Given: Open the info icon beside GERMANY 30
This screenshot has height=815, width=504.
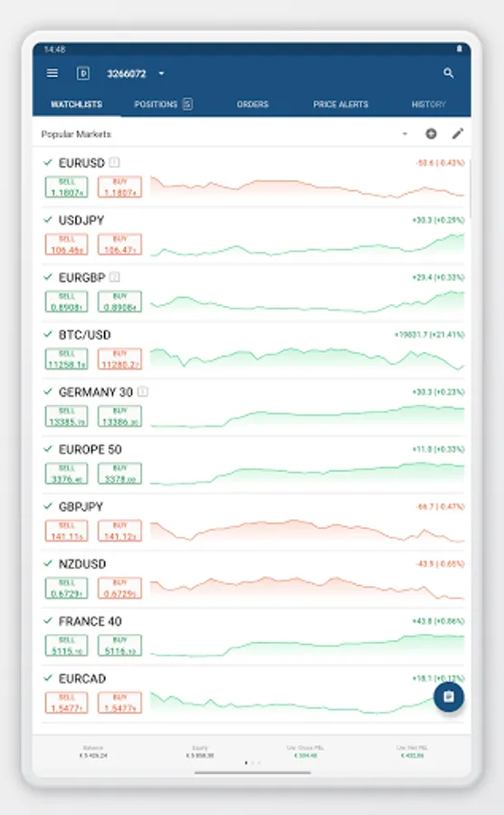Looking at the screenshot, I should (142, 391).
